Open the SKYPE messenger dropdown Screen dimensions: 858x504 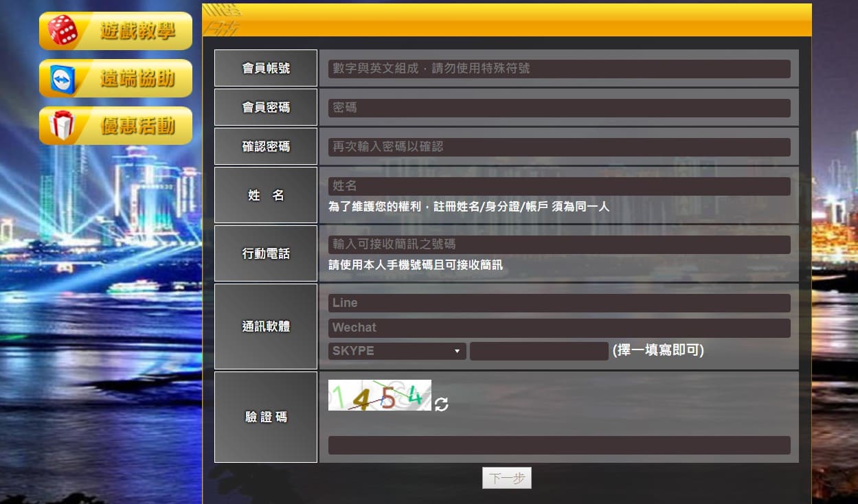(x=397, y=351)
